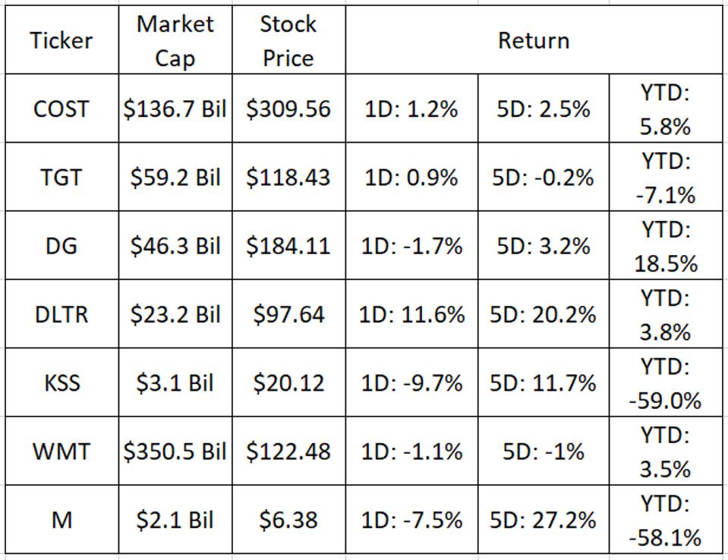
Task: Click the $136.7 Bil market cap cell
Action: tap(175, 109)
